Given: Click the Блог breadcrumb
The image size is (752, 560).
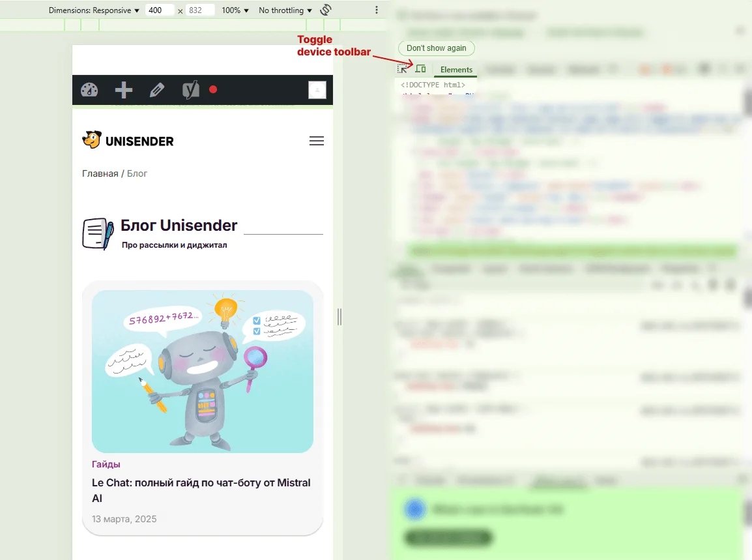Looking at the screenshot, I should (137, 173).
